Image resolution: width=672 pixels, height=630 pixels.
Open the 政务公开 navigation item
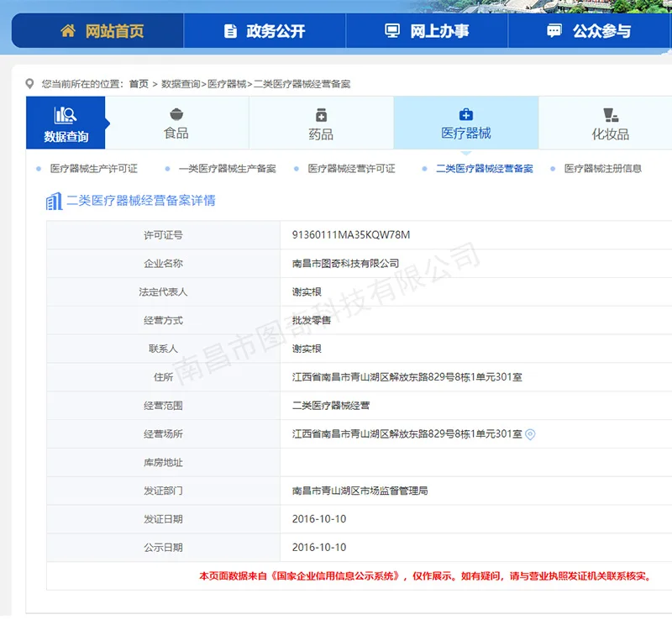[x=265, y=31]
